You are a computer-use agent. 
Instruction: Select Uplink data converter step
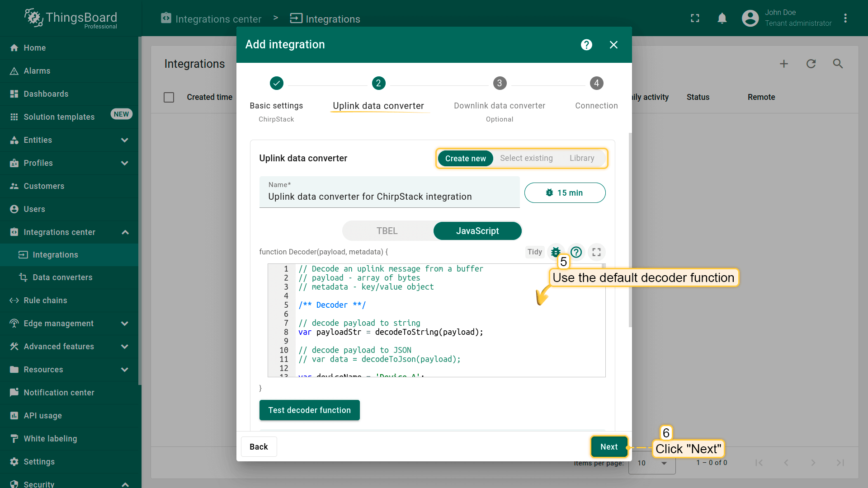tap(378, 94)
